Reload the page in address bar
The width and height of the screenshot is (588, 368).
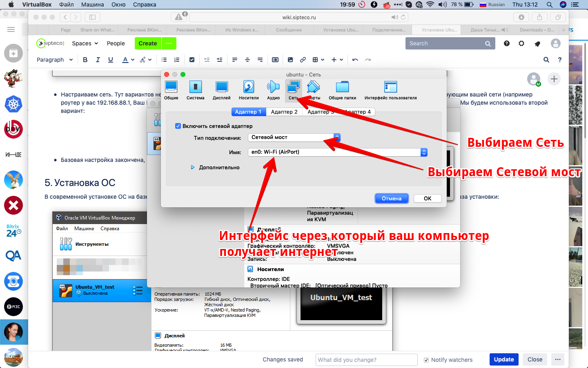coord(403,17)
